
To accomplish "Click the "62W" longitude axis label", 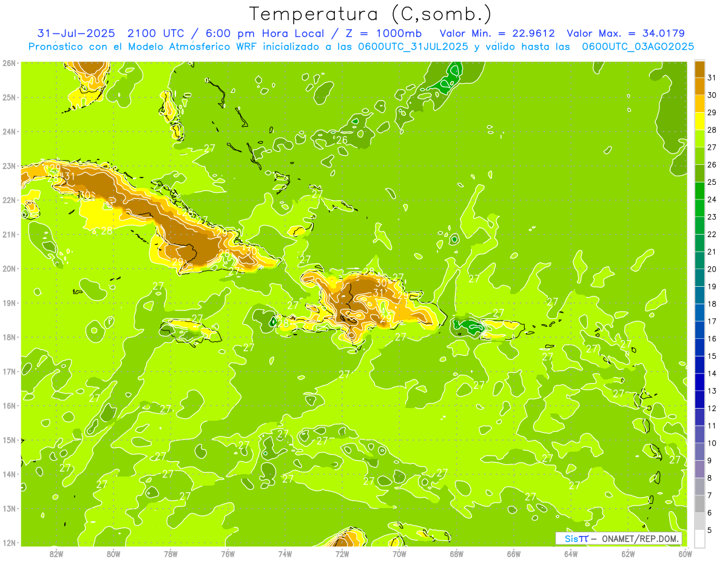I will (628, 553).
